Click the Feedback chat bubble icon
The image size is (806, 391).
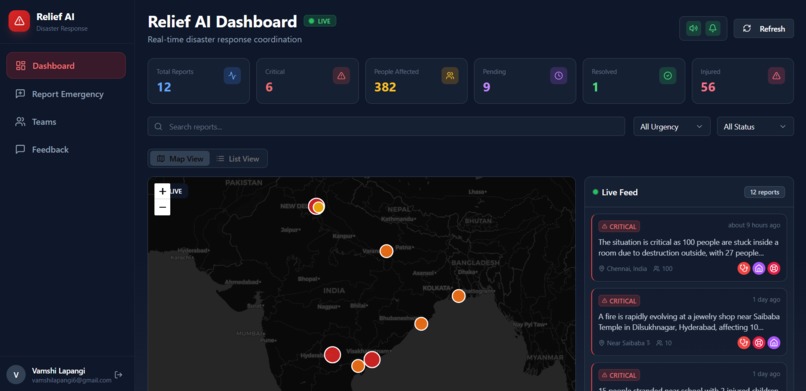21,150
